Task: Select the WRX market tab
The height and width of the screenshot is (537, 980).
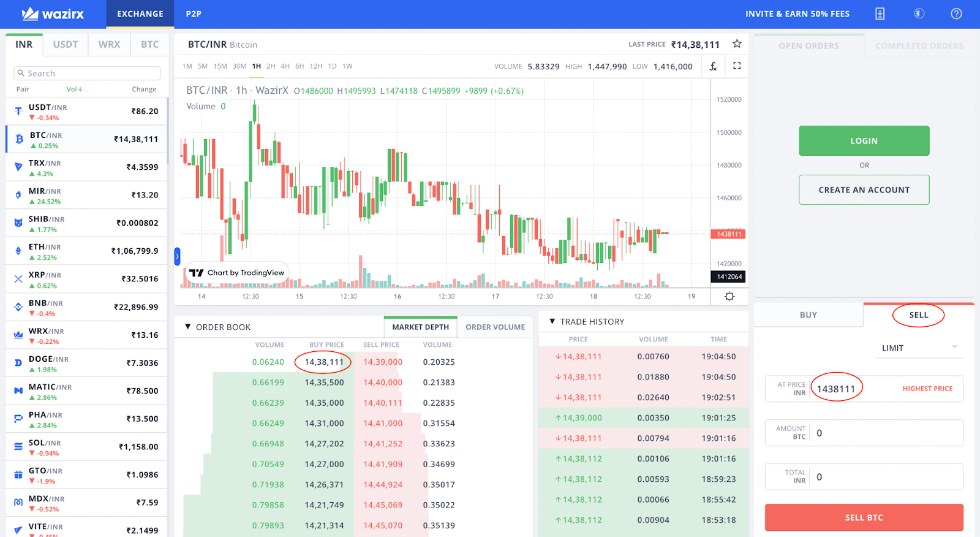Action: coord(110,45)
